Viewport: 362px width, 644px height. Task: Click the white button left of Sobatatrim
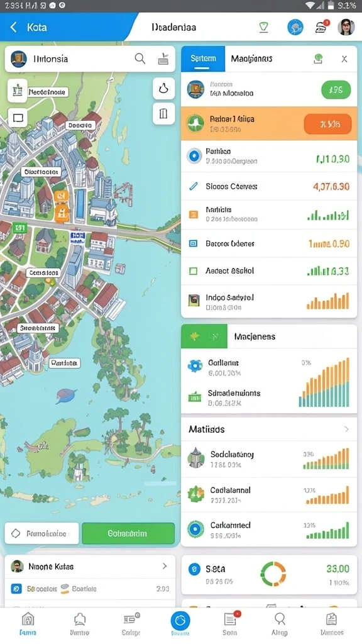(x=41, y=533)
